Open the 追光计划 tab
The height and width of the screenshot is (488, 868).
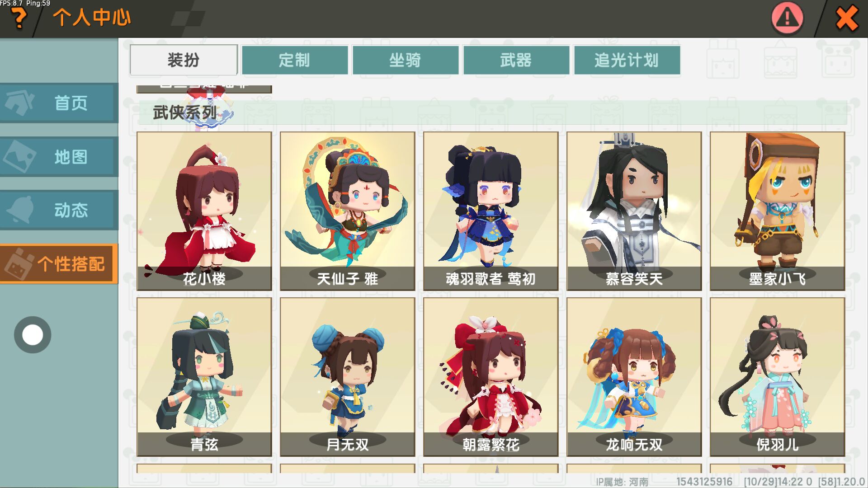(627, 60)
